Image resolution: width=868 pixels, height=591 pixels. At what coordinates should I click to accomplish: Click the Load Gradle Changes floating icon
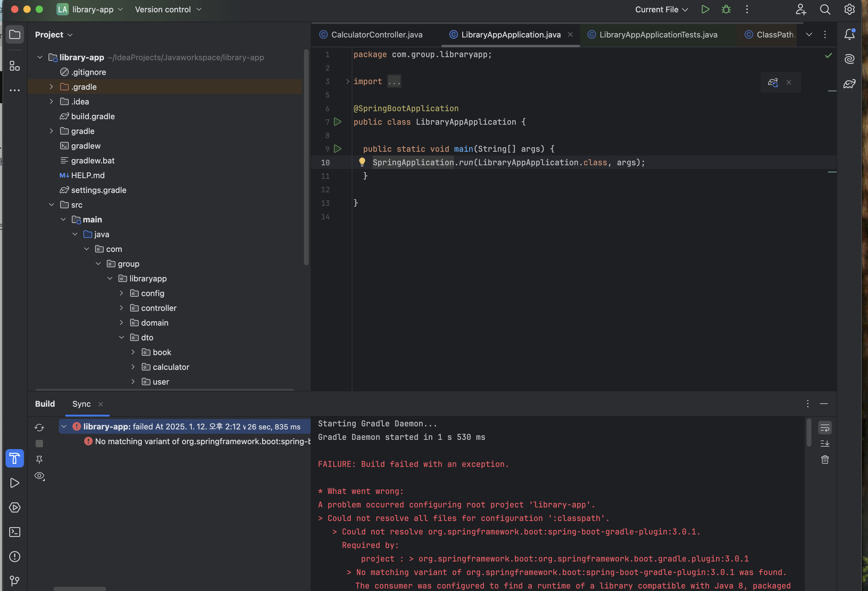773,82
